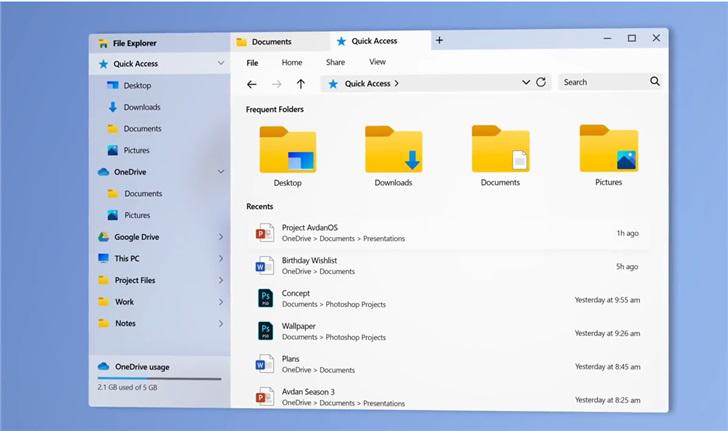Open recent file Avdan Season 3
The image size is (728, 431).
pyautogui.click(x=448, y=398)
